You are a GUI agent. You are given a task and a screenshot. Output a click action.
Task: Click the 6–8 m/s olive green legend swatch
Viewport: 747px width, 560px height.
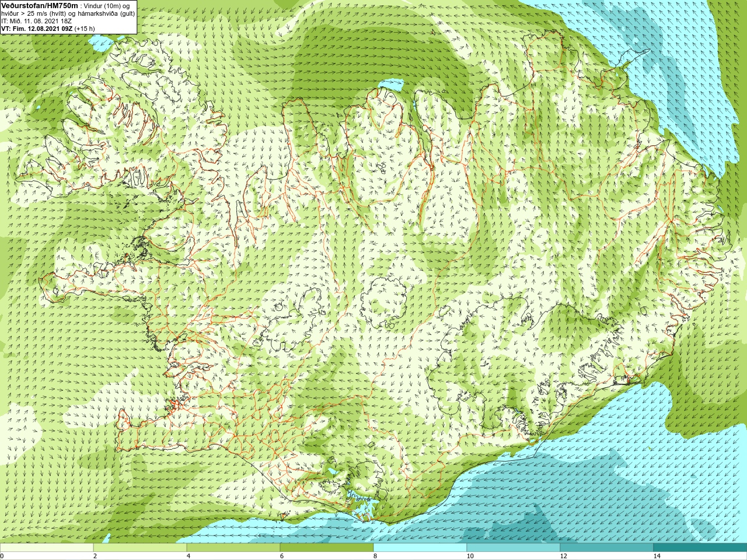[327, 548]
